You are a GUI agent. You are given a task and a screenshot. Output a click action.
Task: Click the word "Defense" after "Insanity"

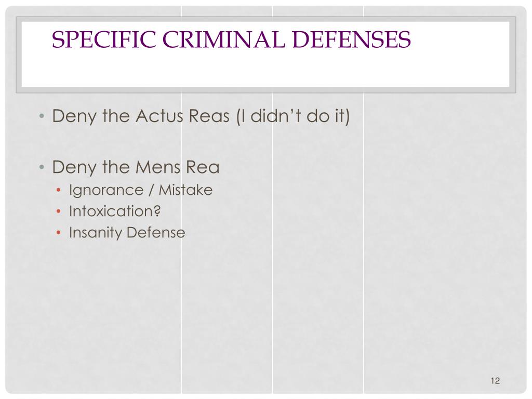(156, 233)
